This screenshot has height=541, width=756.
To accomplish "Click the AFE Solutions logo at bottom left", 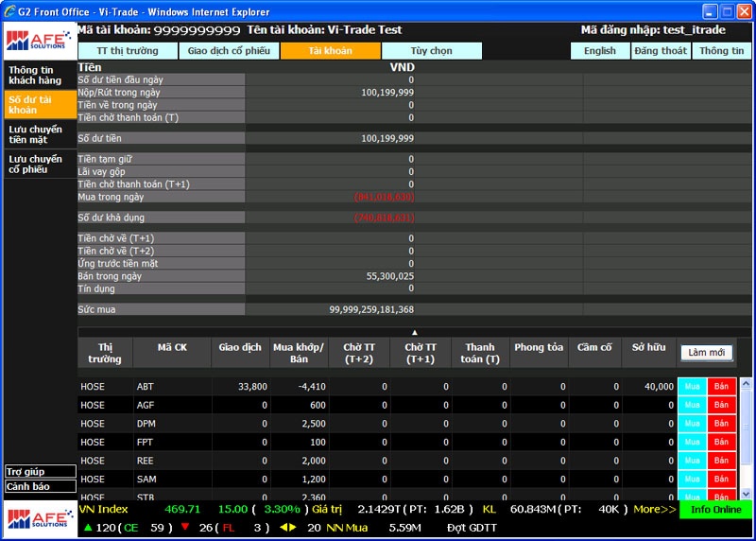I will 40,519.
